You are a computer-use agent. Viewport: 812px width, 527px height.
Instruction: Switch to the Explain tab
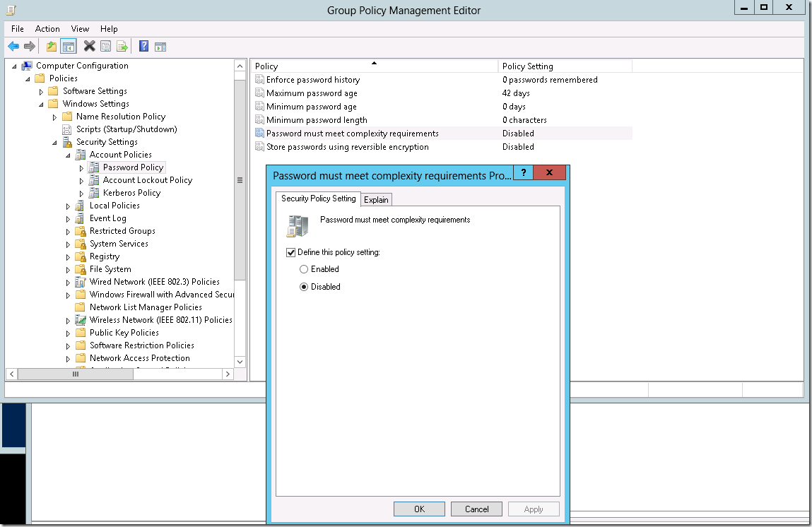[376, 200]
